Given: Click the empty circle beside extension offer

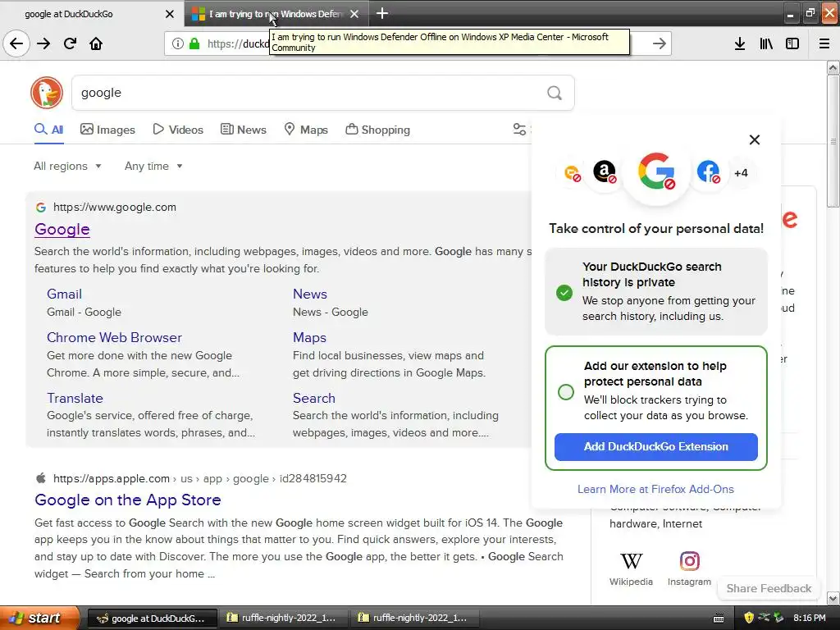Looking at the screenshot, I should coord(566,392).
